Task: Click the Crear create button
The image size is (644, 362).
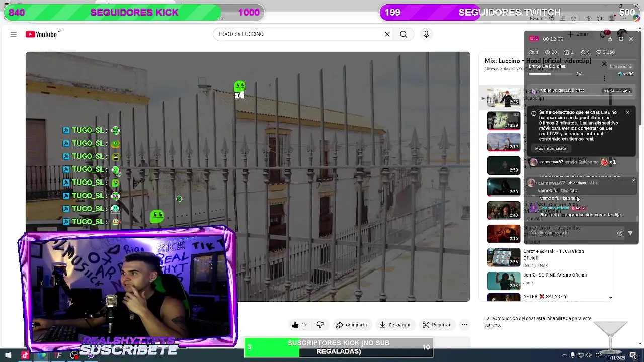Action: 578,34
